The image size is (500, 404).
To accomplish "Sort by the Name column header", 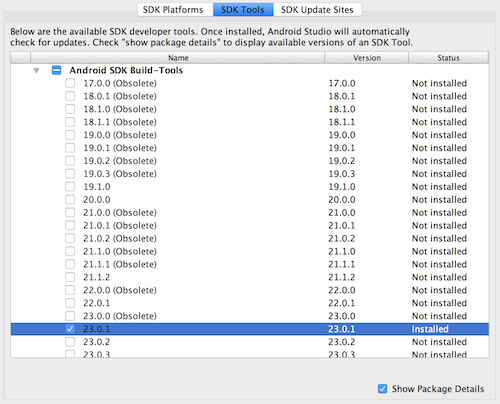I will click(x=178, y=58).
